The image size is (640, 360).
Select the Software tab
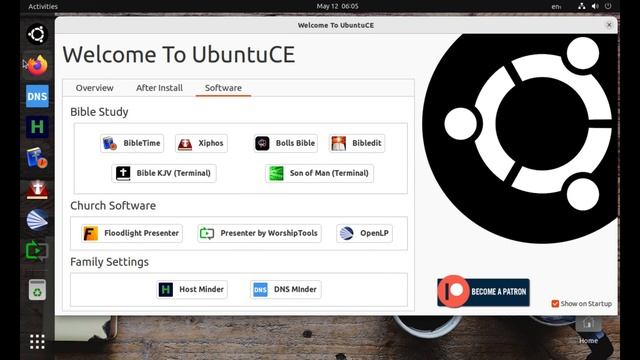[x=223, y=88]
